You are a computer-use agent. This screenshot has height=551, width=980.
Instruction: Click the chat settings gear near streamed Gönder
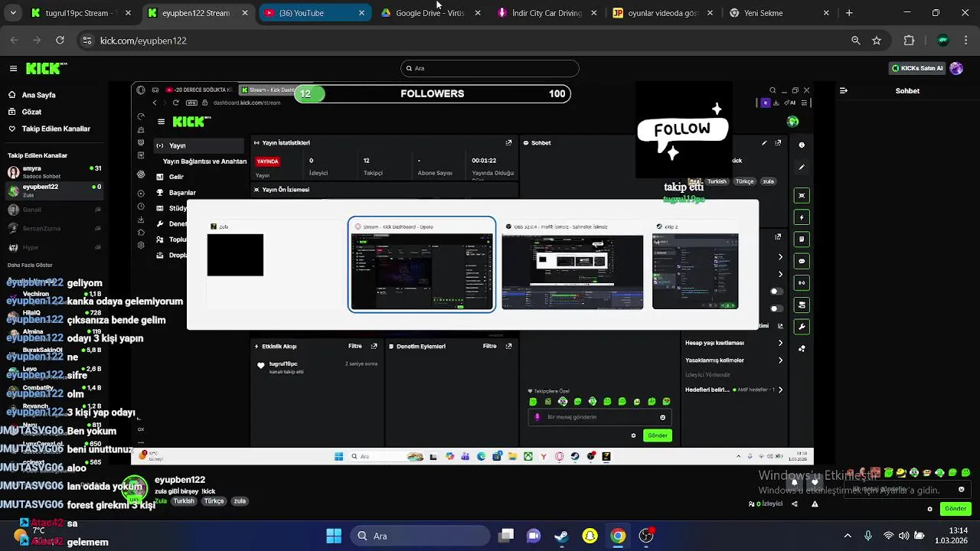[x=633, y=435]
